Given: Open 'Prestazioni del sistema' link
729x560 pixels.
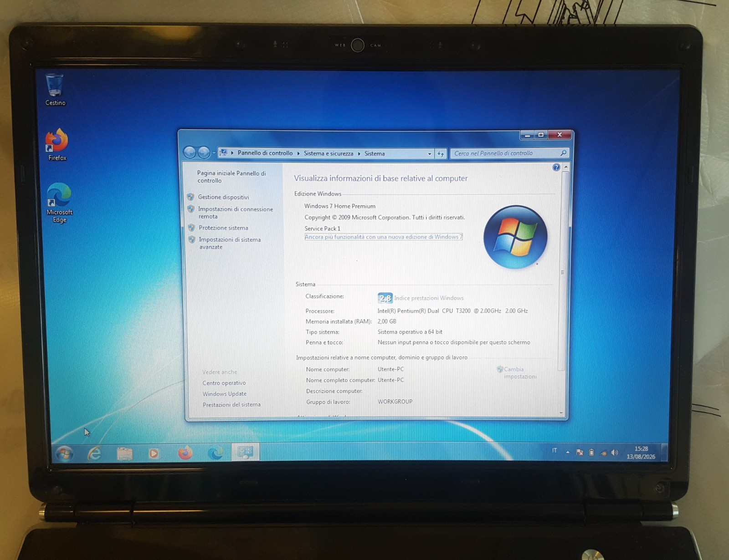Looking at the screenshot, I should pos(231,405).
